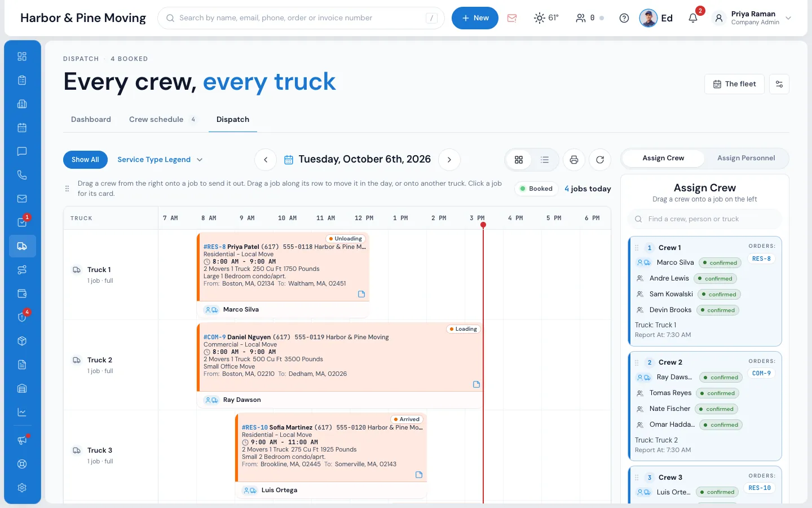
Task: Switch to grid view of dispatch
Action: pyautogui.click(x=519, y=160)
